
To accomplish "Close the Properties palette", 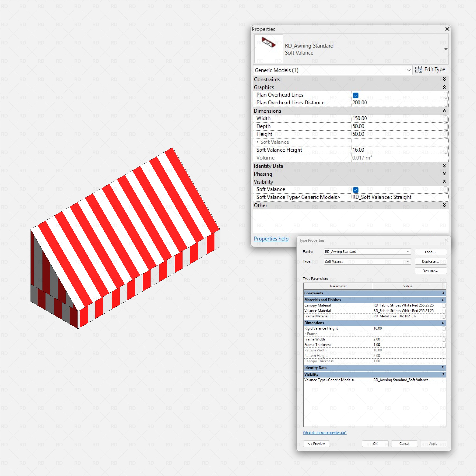I will 447,29.
